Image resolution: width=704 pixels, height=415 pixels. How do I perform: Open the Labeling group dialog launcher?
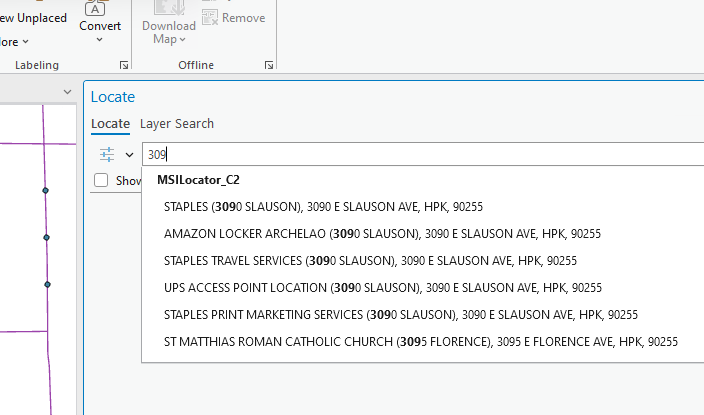pos(124,66)
